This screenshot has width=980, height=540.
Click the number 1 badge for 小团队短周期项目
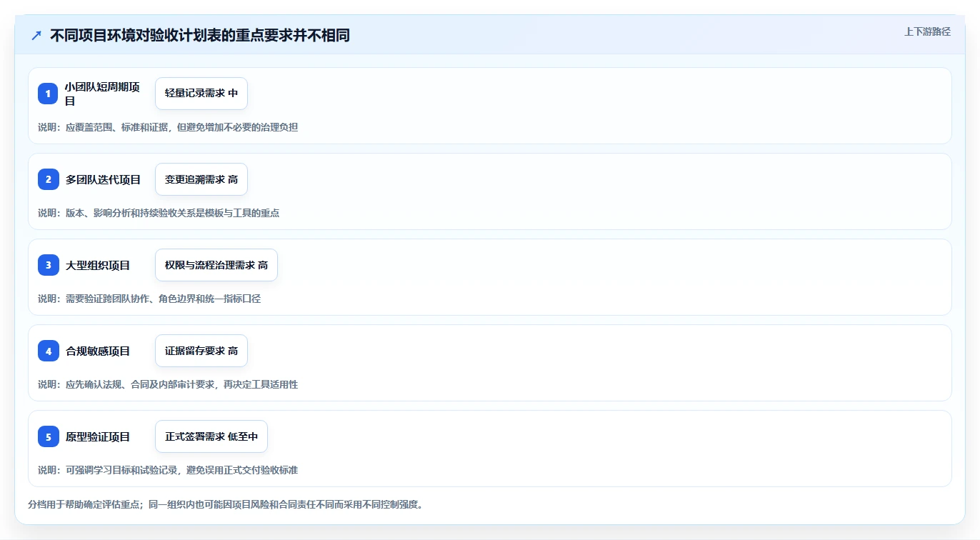[48, 94]
